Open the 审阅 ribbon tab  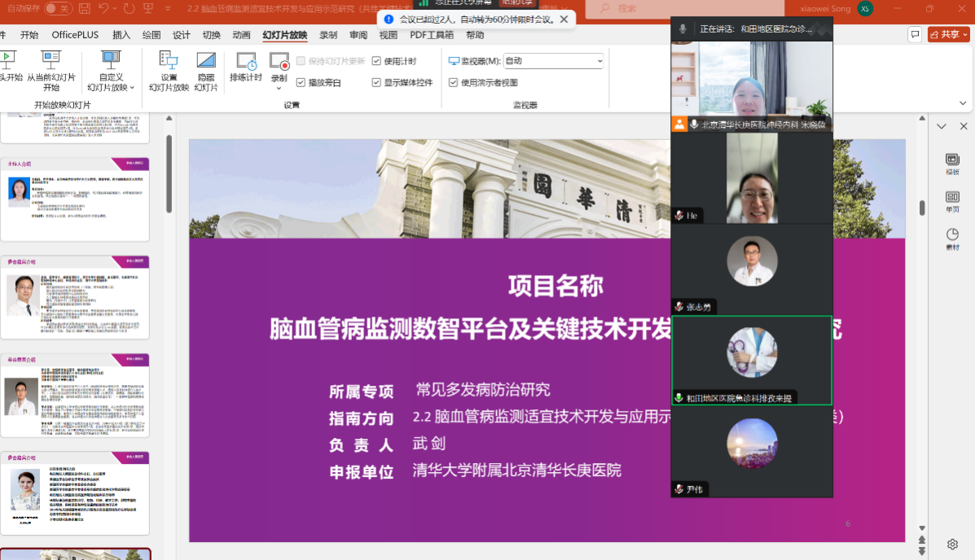(358, 35)
